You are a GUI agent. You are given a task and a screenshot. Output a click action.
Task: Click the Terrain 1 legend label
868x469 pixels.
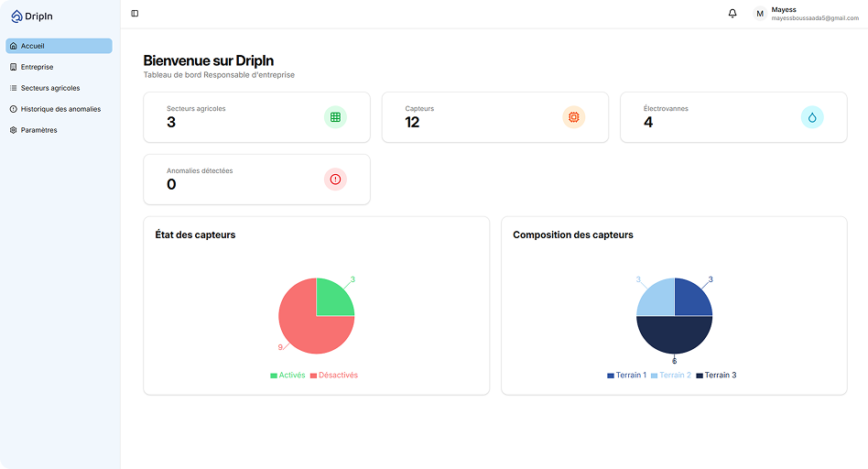[x=631, y=375]
